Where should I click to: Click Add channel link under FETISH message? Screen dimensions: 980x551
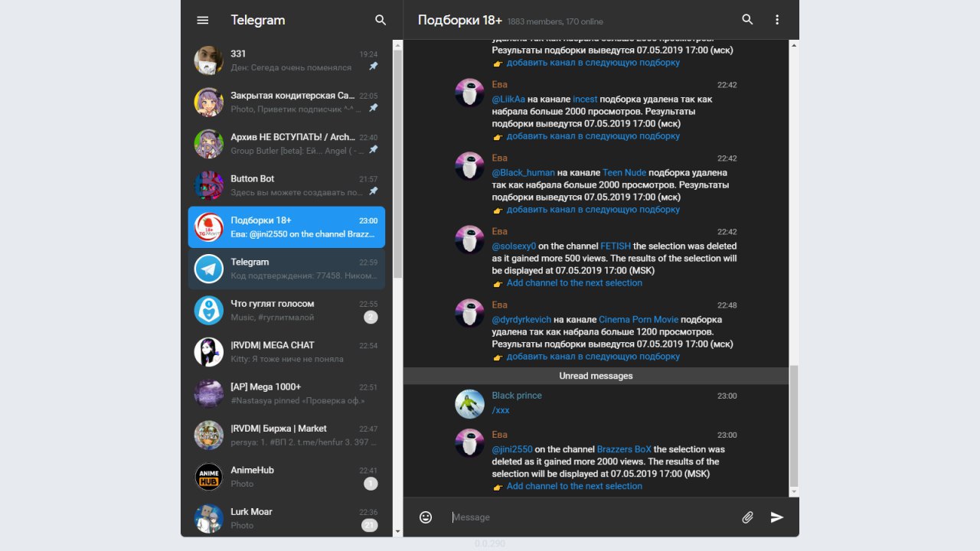click(574, 283)
